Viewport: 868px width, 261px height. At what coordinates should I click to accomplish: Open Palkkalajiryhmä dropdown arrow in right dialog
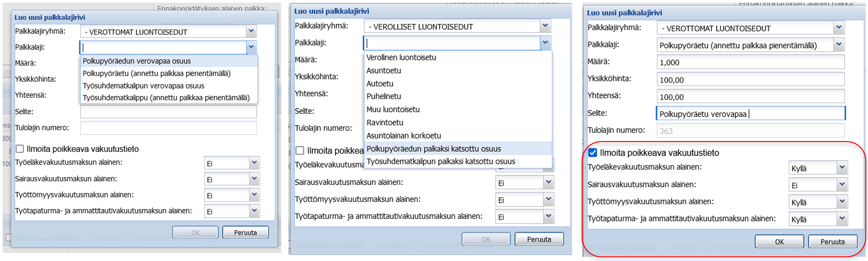839,28
